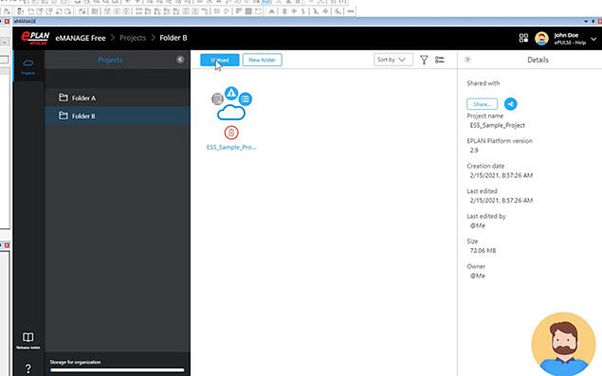
Task: Click the Details panel heading
Action: tap(538, 60)
